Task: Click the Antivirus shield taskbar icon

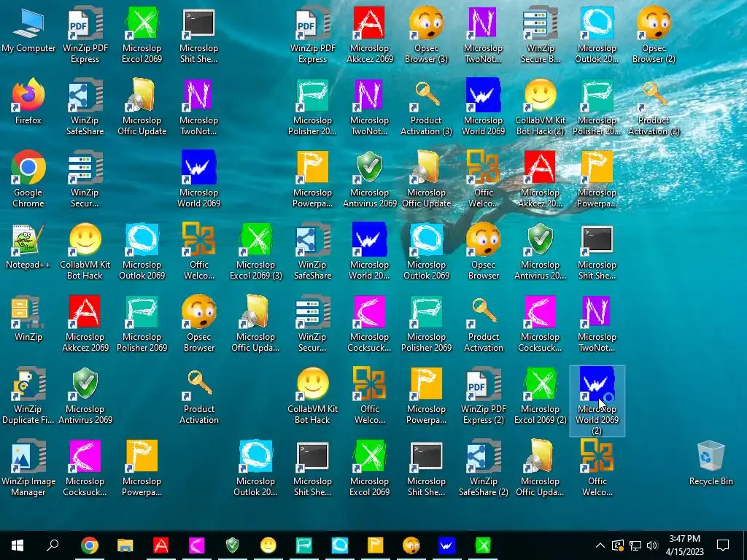Action: point(233,545)
